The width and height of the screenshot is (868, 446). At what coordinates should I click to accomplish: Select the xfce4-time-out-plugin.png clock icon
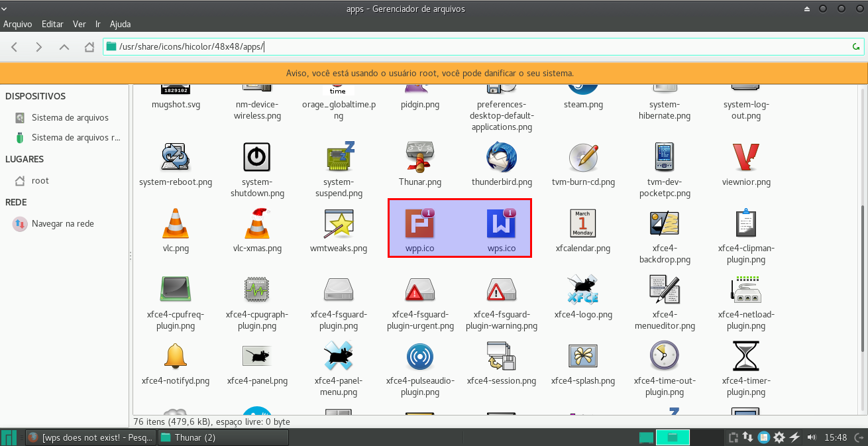(x=665, y=356)
